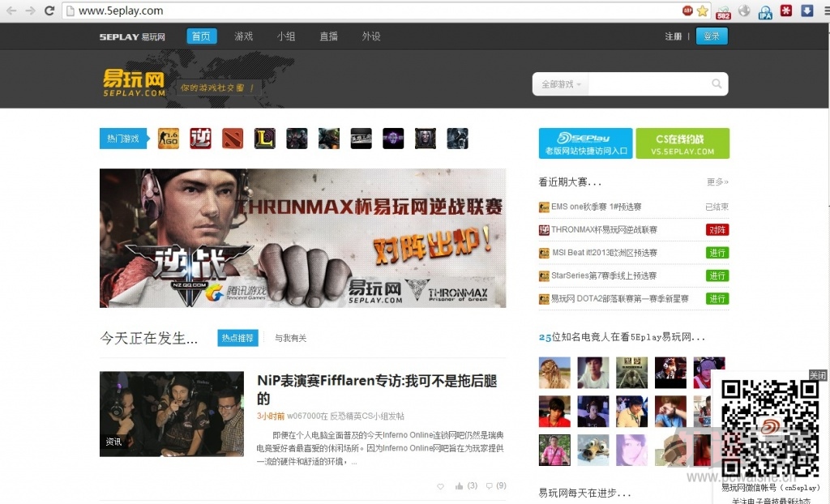Open the Dota 2 game icon
Screen dimensions: 830x504
pos(233,139)
